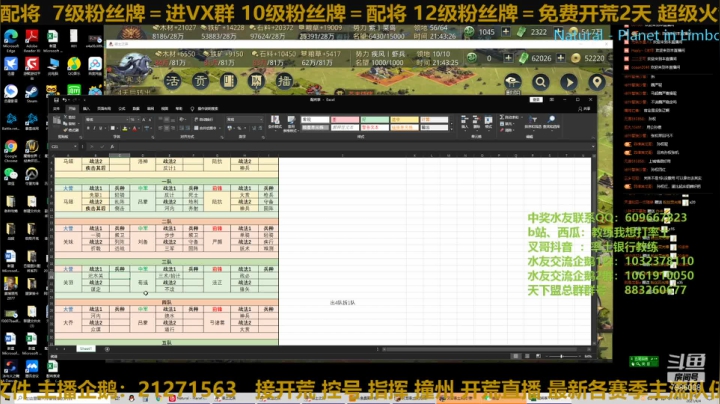This screenshot has height=404, width=720.
Task: Click the Excel AutoSum button
Action: 508,118
